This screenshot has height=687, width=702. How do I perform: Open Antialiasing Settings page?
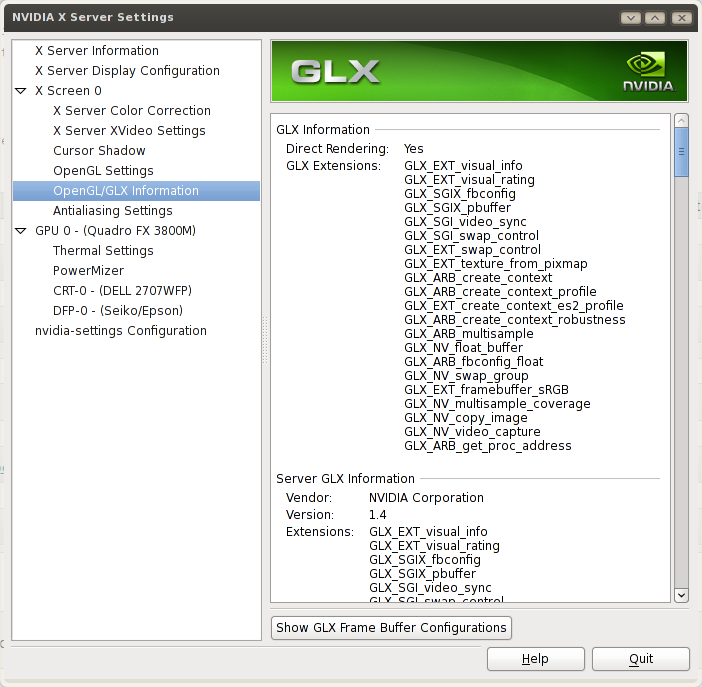pyautogui.click(x=112, y=211)
